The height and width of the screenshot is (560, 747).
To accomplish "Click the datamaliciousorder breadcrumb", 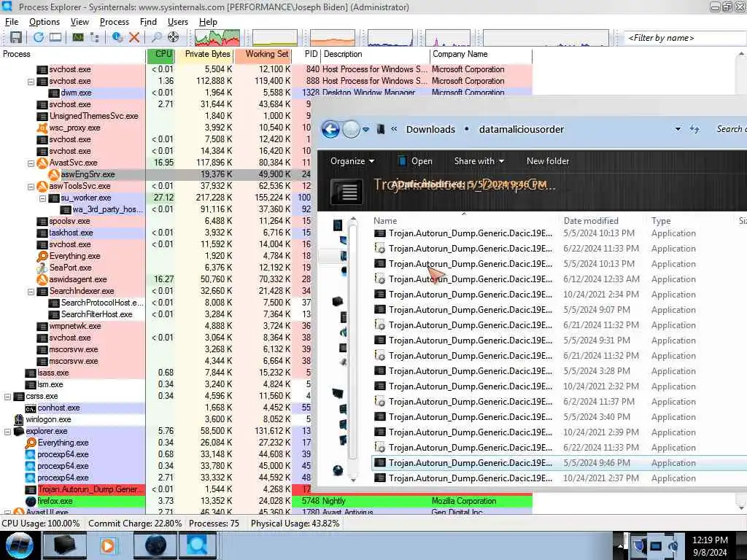I will tap(521, 130).
